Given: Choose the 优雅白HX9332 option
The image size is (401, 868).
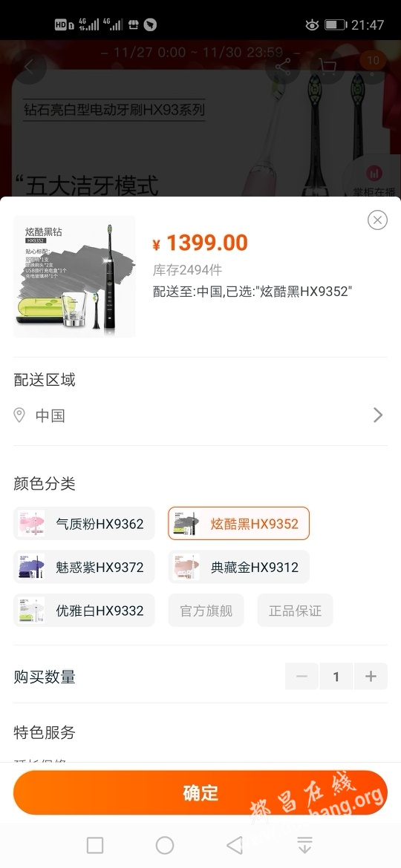Looking at the screenshot, I should [x=84, y=611].
